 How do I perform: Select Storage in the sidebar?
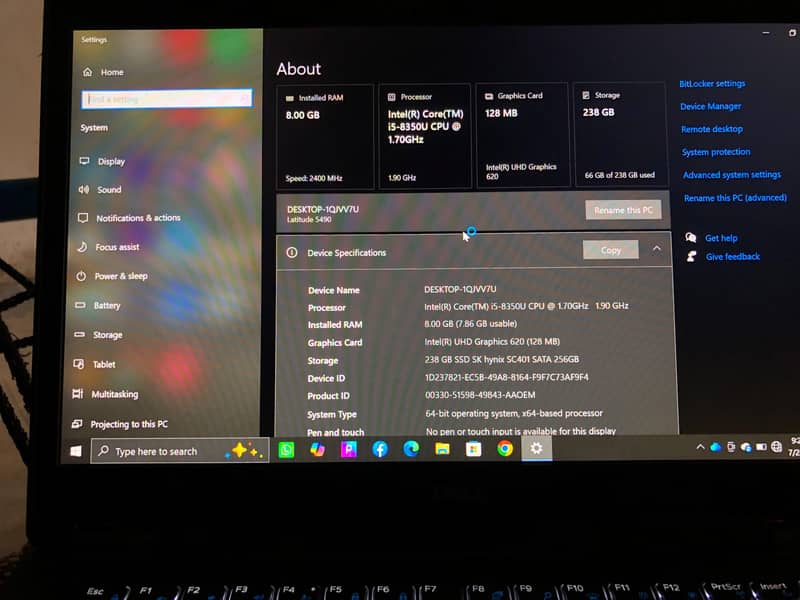[98, 335]
